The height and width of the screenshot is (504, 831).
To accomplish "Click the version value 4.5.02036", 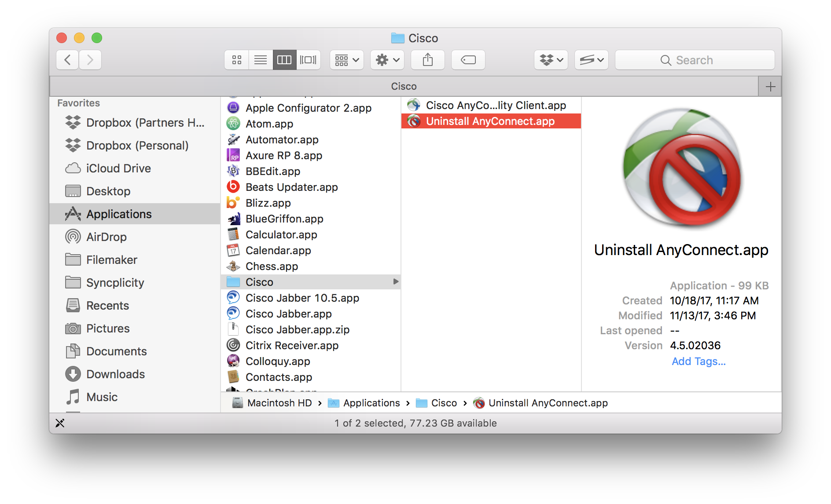I will coord(695,346).
